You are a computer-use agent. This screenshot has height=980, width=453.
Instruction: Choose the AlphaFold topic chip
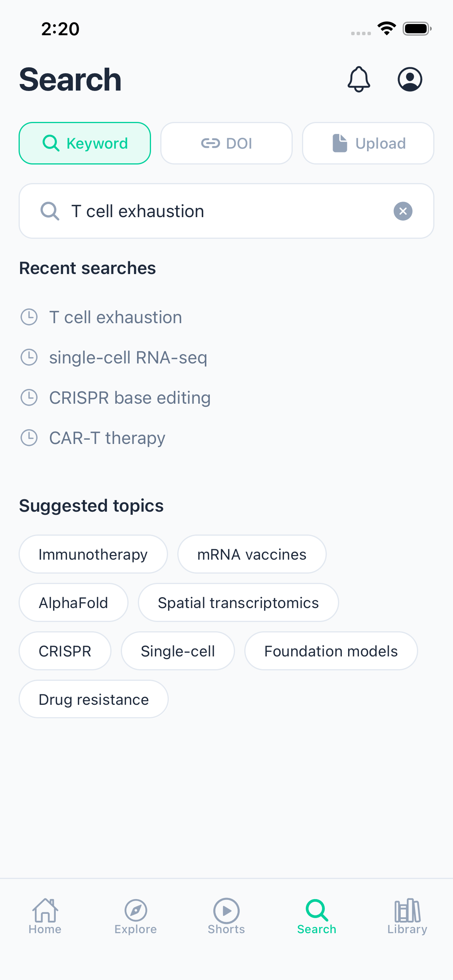(74, 603)
